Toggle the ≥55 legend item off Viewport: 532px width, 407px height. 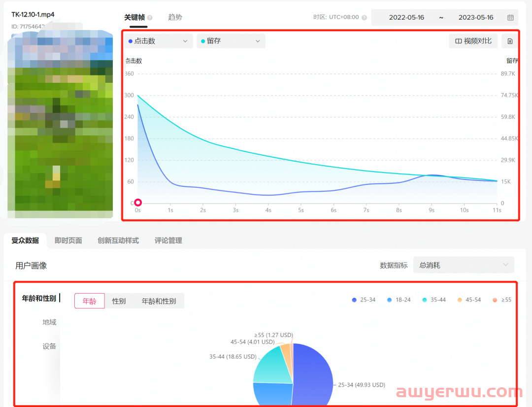click(x=502, y=300)
